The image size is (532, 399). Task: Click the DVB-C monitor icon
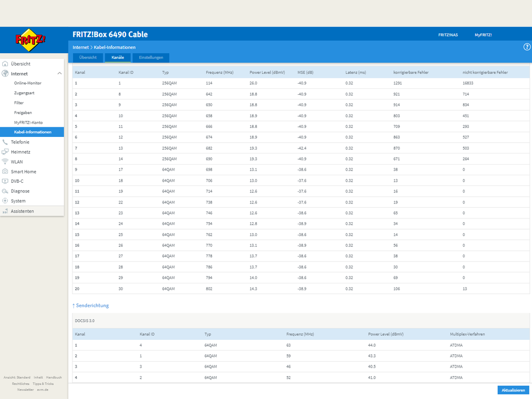point(5,181)
